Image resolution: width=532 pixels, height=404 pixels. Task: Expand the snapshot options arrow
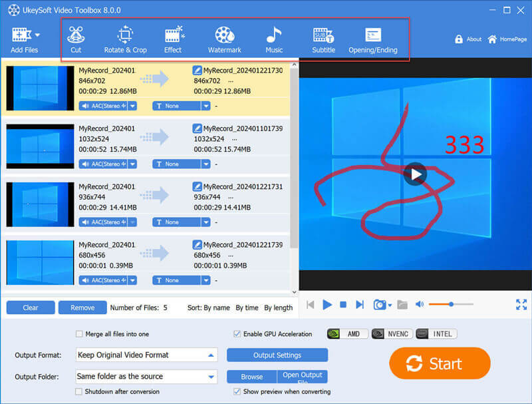coord(390,305)
